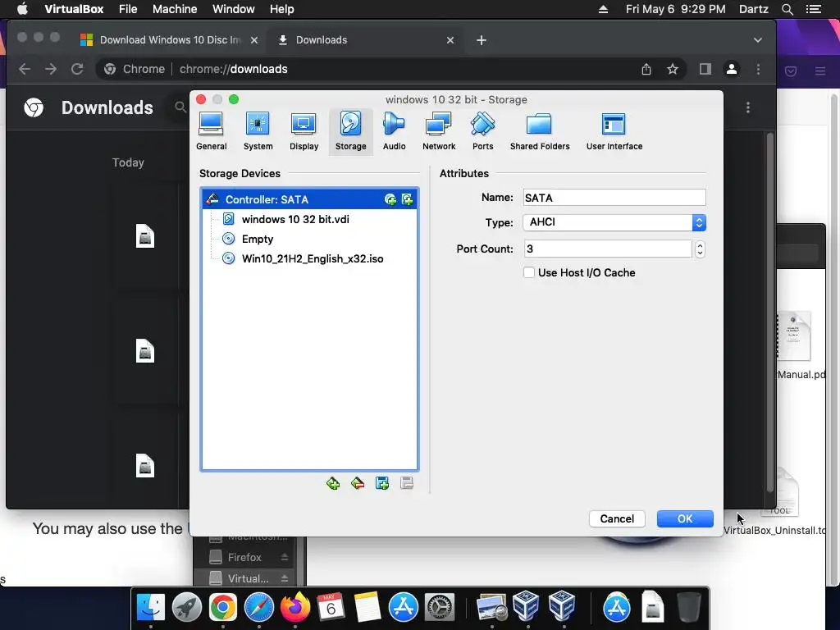This screenshot has width=840, height=630.
Task: Open the Apple menu
Action: (x=22, y=9)
